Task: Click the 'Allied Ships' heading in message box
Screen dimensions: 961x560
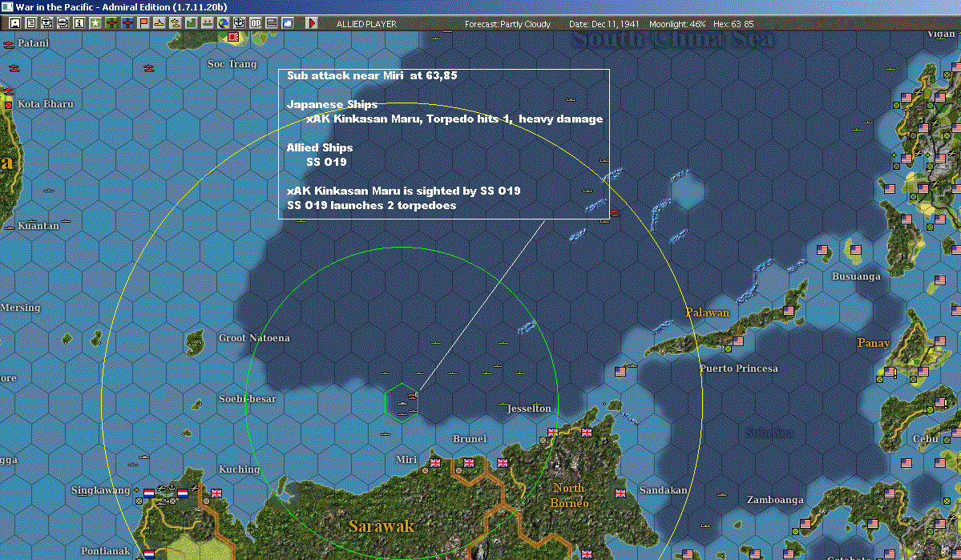Action: [319, 147]
